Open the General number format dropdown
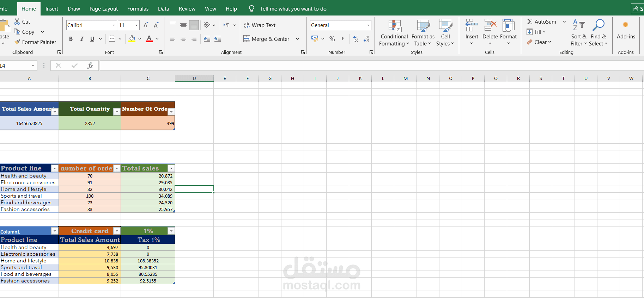 coord(368,25)
